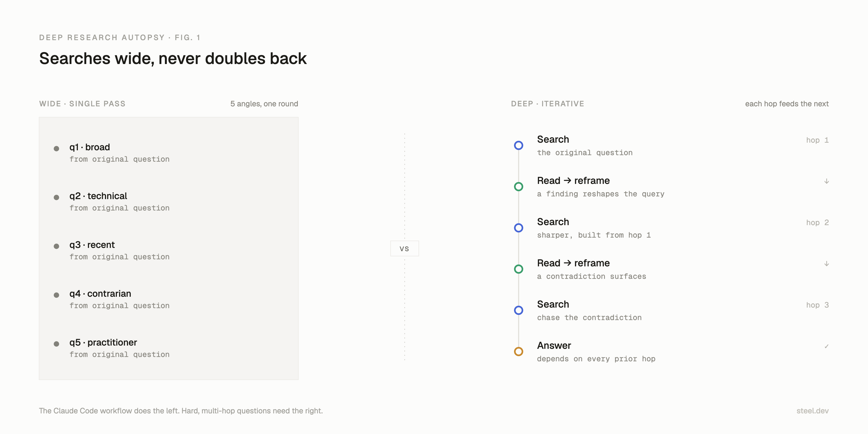This screenshot has height=434, width=868.
Task: Click the orange circle next to Answer
Action: (x=519, y=352)
